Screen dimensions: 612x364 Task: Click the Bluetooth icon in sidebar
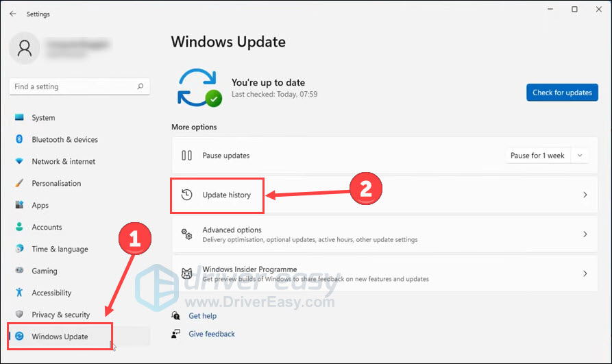point(19,139)
